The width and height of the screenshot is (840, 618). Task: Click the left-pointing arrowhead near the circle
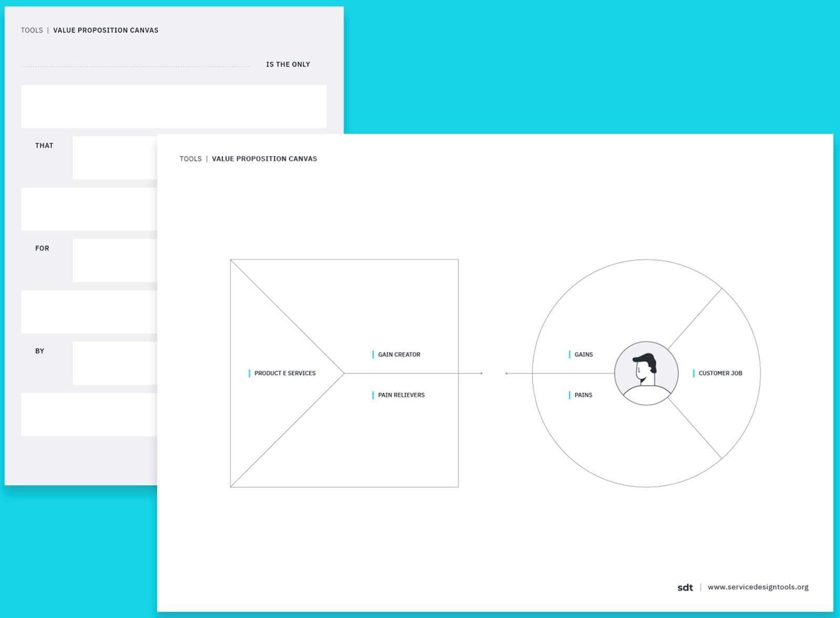tap(507, 374)
